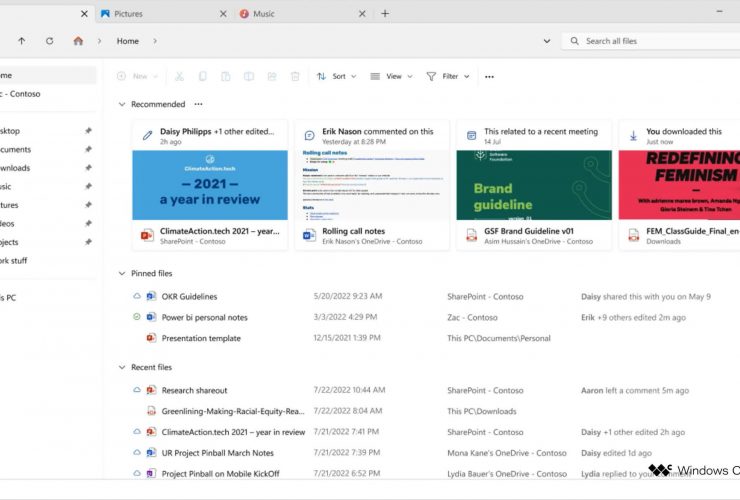Click the Delete trash icon in toolbar

coord(295,76)
